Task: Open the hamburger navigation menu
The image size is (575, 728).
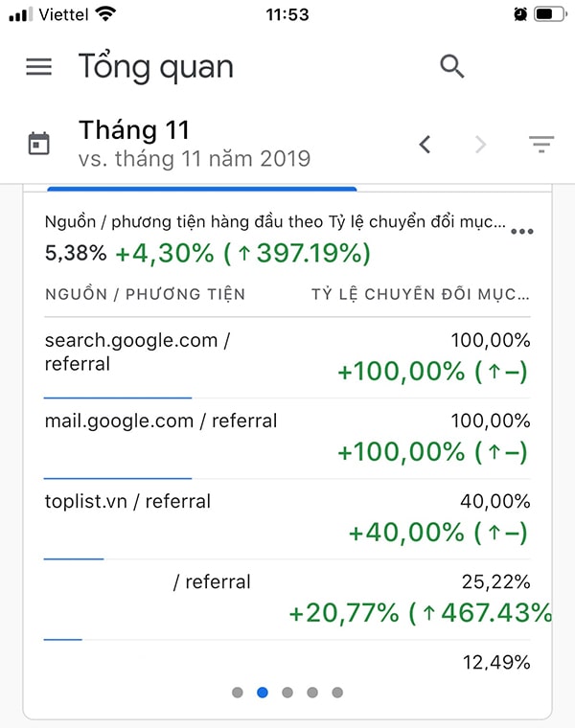Action: [x=38, y=67]
